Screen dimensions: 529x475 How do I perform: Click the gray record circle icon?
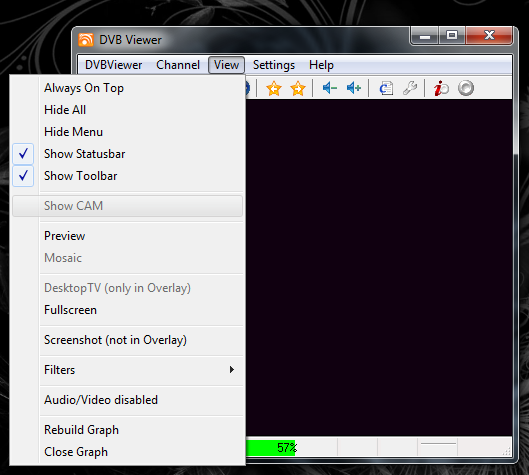click(466, 88)
